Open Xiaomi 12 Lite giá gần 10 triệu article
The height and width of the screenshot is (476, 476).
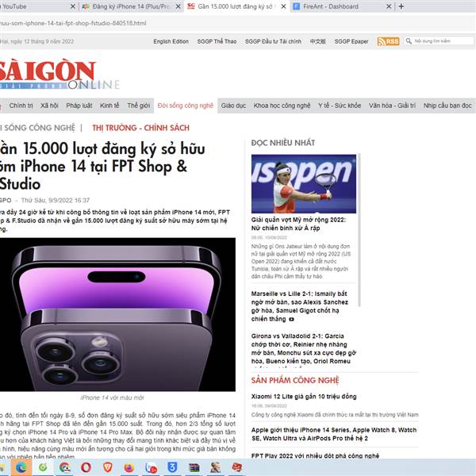tap(304, 397)
